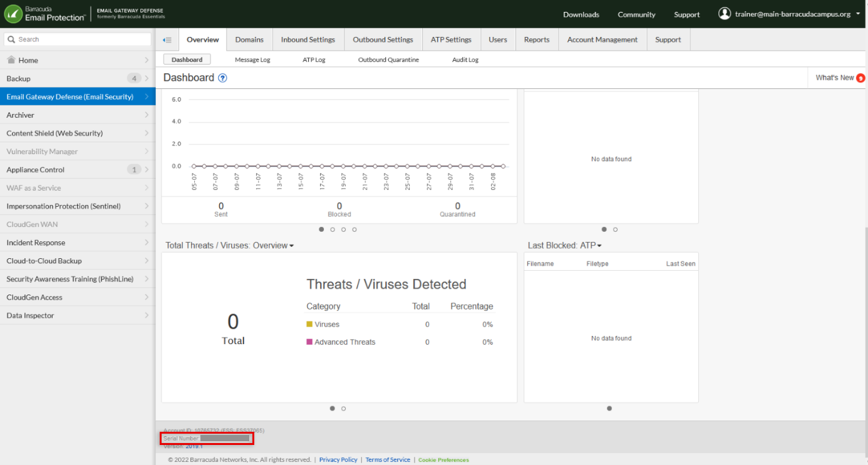Viewport: 868px width, 465px height.
Task: Open the Message Log sub-tab
Action: click(x=252, y=60)
